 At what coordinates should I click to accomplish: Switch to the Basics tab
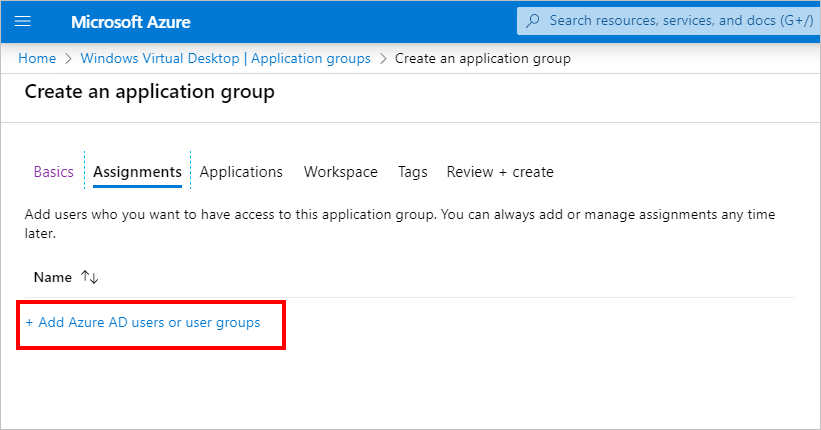tap(53, 172)
